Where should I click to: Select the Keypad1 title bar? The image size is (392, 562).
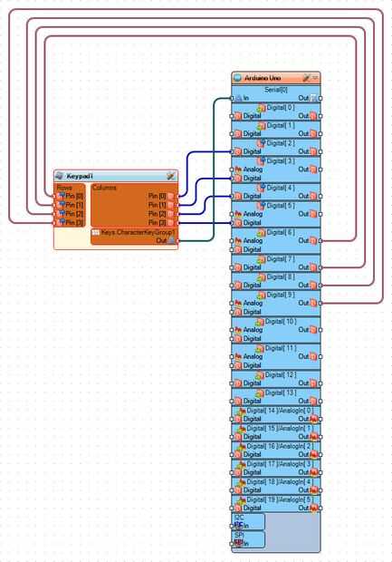click(x=116, y=176)
